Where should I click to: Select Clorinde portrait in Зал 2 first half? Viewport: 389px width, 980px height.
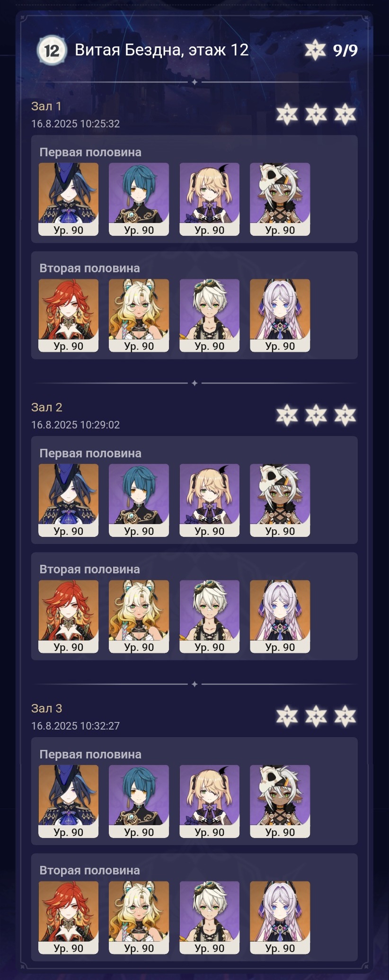[69, 500]
